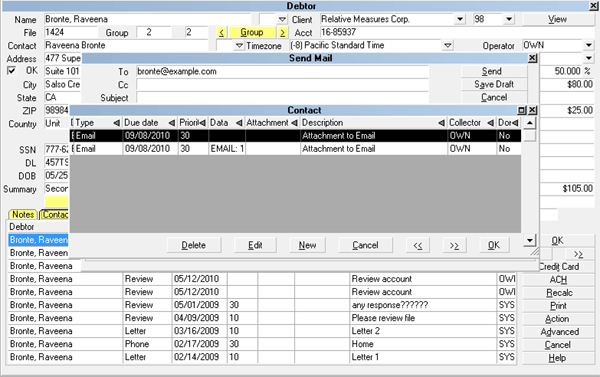Click the ACH payment button
The image size is (600, 377).
[x=558, y=280]
